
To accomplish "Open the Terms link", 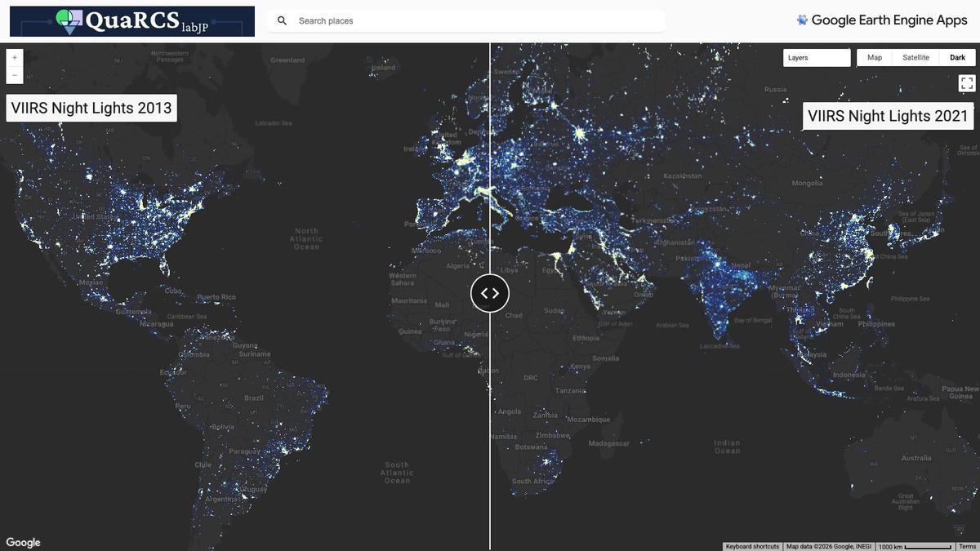I will point(967,546).
